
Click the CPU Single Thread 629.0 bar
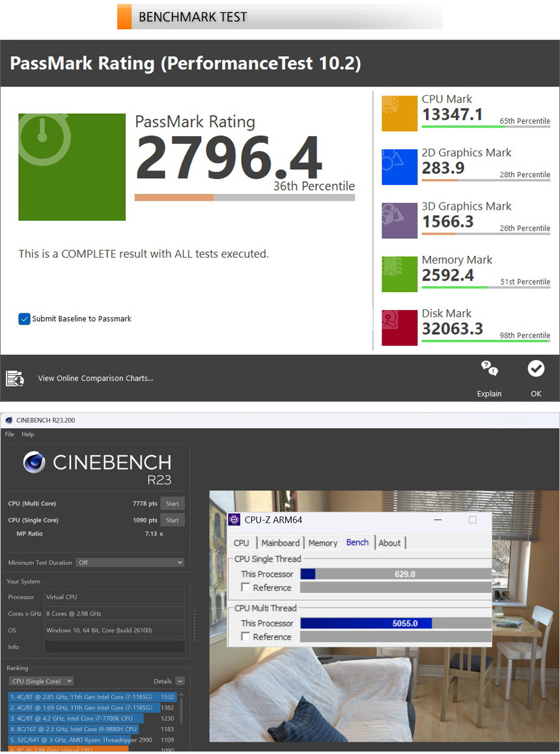(395, 574)
